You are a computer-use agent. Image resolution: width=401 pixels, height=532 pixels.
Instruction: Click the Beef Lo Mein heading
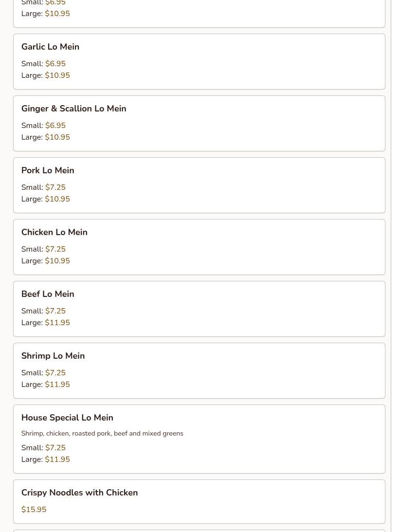click(48, 294)
